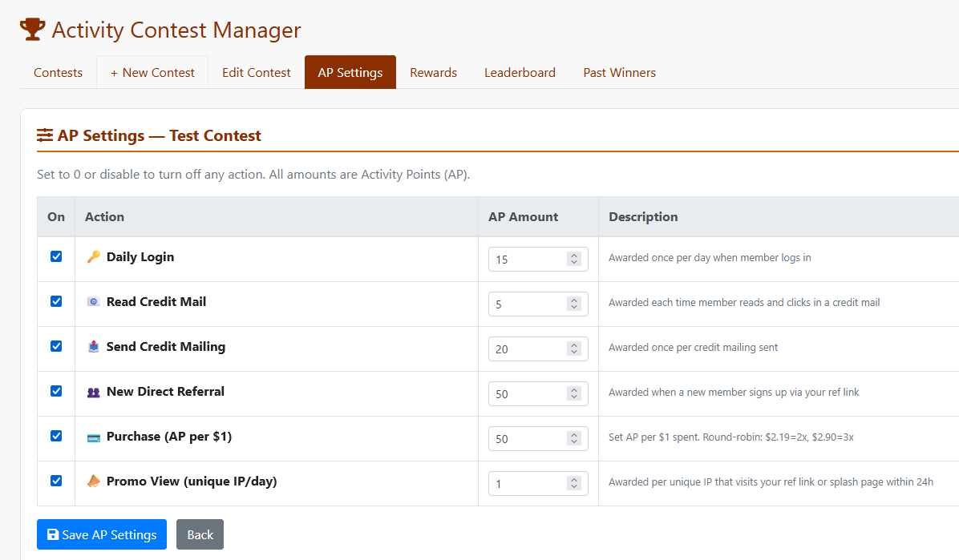
Task: Click the 'On' column header
Action: coord(56,216)
